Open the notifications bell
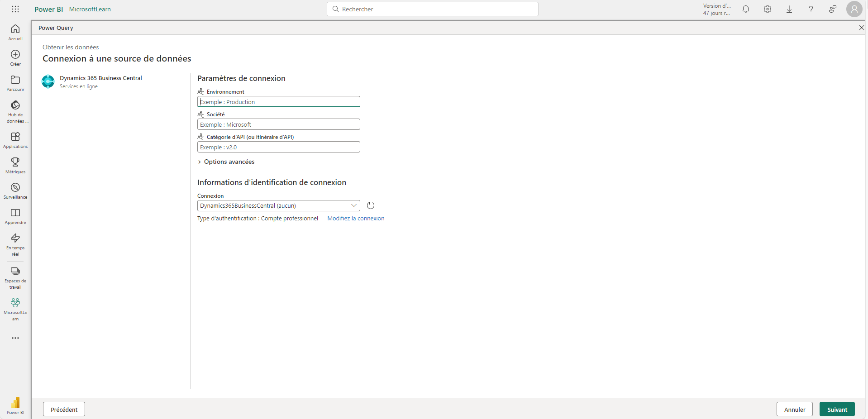The width and height of the screenshot is (868, 419). tap(746, 9)
